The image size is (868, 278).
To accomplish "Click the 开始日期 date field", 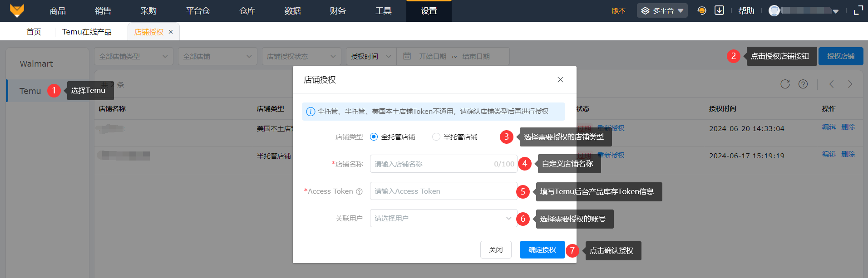I will coord(433,56).
